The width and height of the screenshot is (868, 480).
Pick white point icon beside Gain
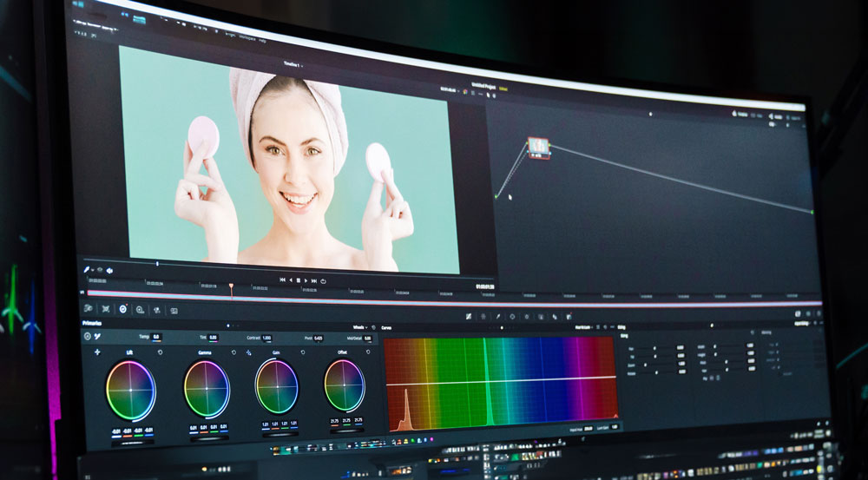[x=248, y=352]
